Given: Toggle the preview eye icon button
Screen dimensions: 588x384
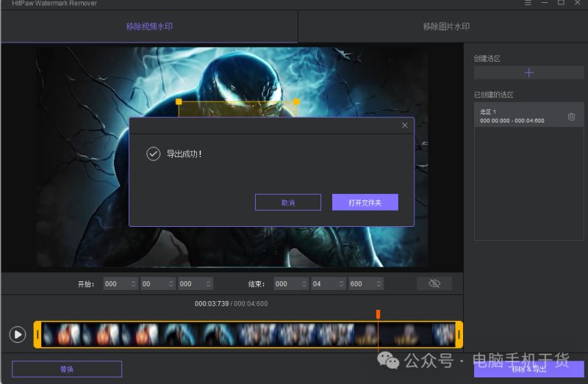Looking at the screenshot, I should (x=434, y=283).
